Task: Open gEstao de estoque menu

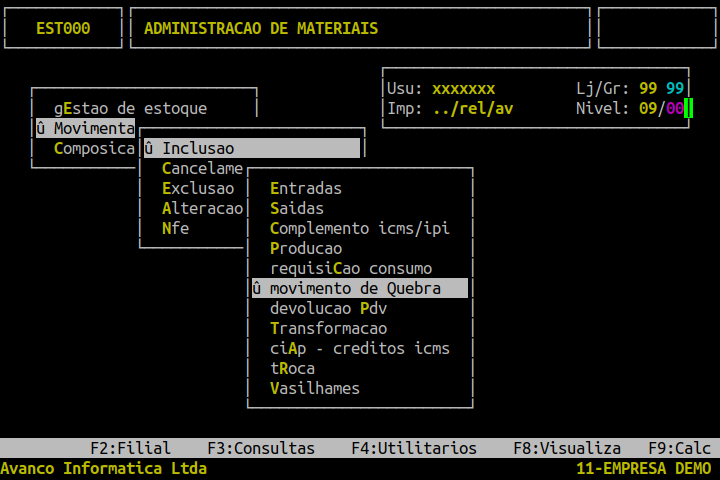Action: pyautogui.click(x=130, y=108)
